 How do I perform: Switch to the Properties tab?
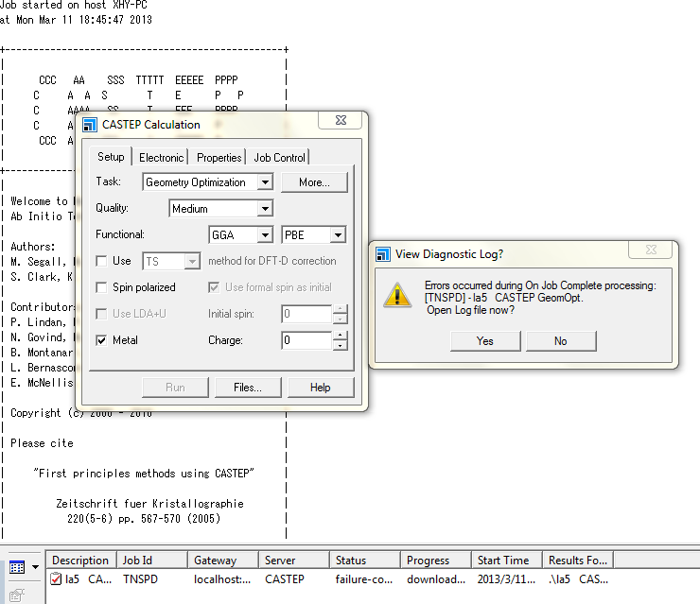click(219, 158)
